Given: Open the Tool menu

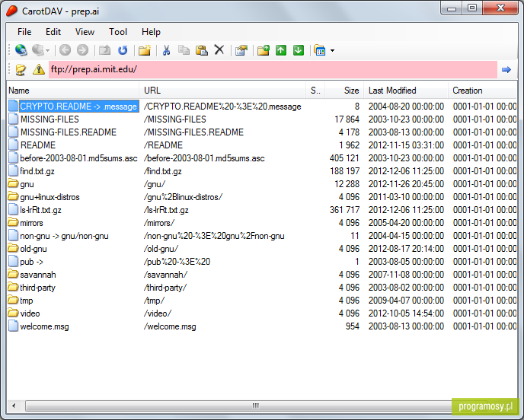Looking at the screenshot, I should click(x=118, y=32).
